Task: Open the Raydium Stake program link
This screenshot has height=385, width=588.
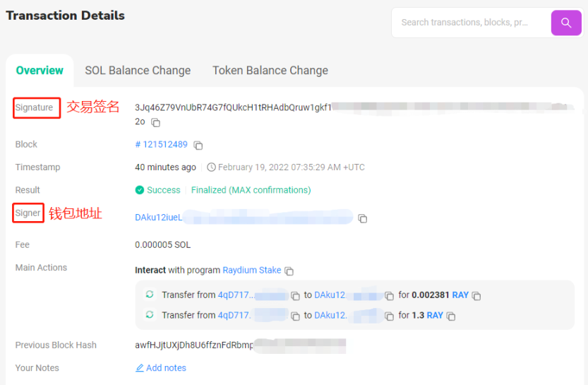Action: tap(251, 271)
